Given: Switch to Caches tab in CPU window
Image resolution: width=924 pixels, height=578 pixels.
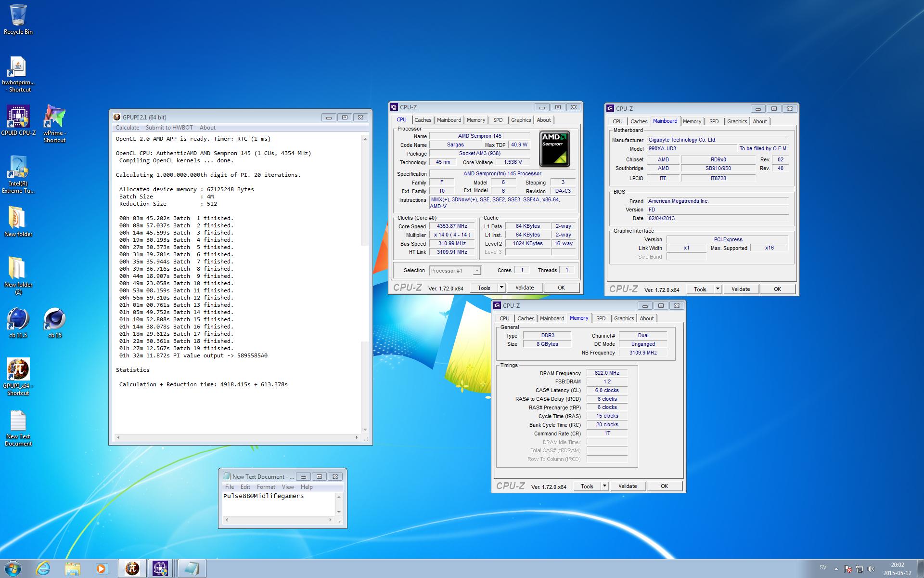Looking at the screenshot, I should [423, 120].
